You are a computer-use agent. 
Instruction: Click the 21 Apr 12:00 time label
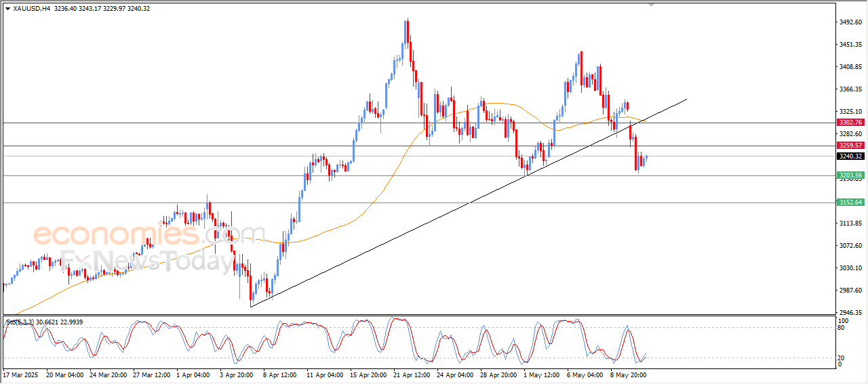413,374
